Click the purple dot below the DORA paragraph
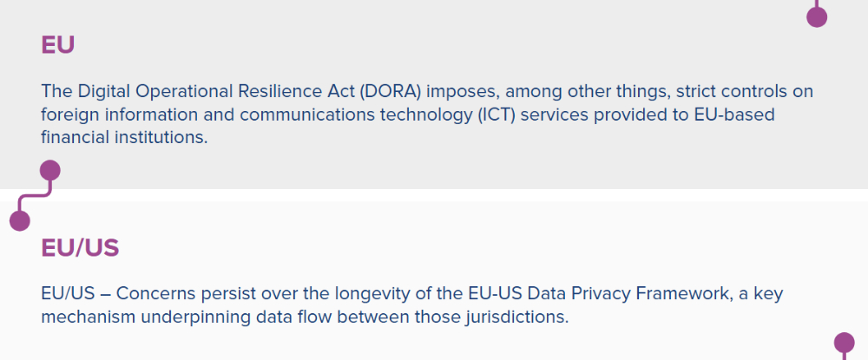The height and width of the screenshot is (360, 868). [50, 170]
